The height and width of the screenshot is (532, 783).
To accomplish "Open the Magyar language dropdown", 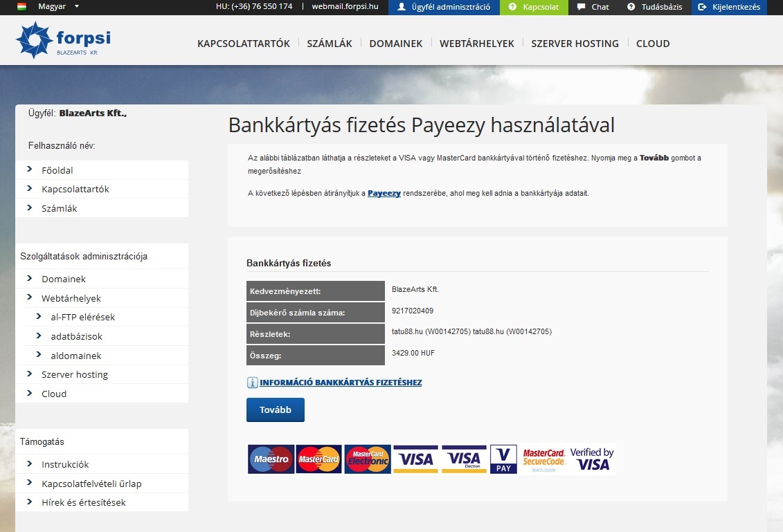I will click(x=58, y=7).
